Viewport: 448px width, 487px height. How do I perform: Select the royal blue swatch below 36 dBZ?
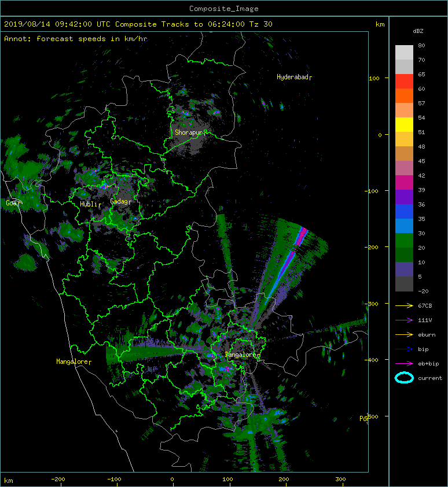coord(404,212)
